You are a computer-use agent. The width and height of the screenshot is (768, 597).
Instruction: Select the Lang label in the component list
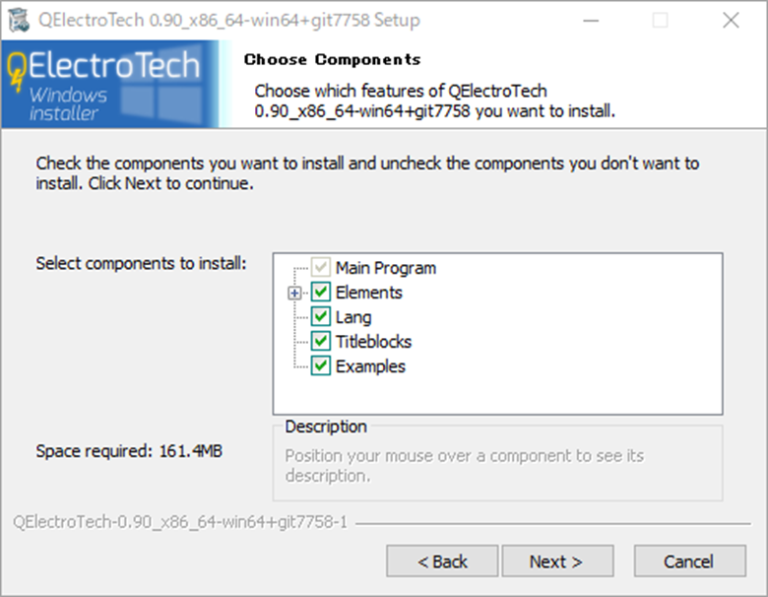353,317
